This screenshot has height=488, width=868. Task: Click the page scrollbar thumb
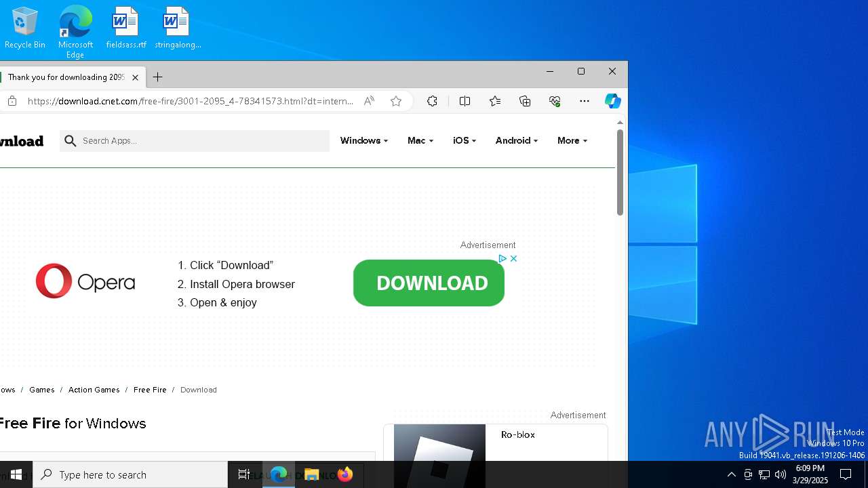(x=620, y=172)
